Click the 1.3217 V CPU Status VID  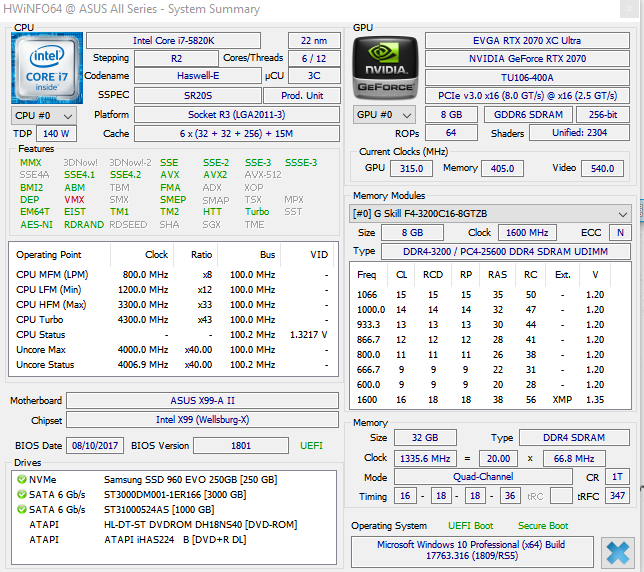pos(308,335)
